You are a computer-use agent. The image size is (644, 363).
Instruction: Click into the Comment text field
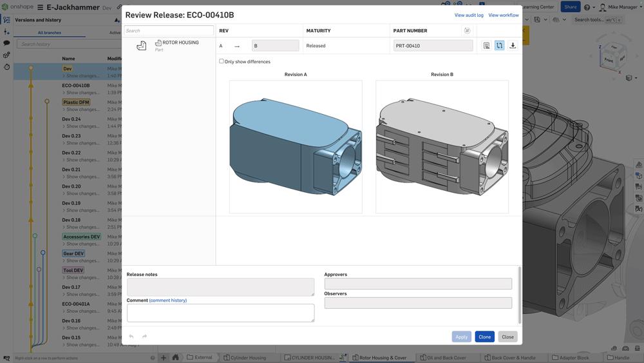(x=220, y=313)
